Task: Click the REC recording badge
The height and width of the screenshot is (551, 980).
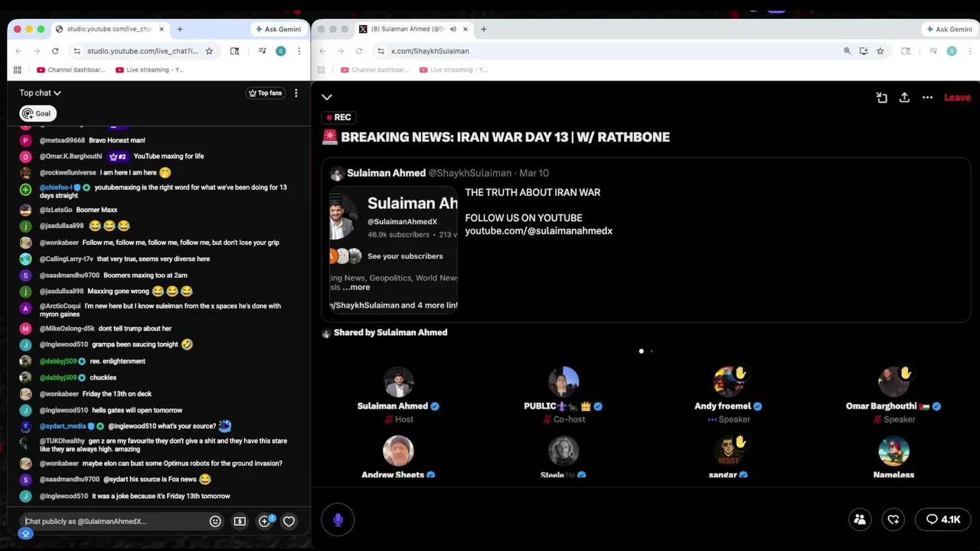Action: click(x=338, y=117)
